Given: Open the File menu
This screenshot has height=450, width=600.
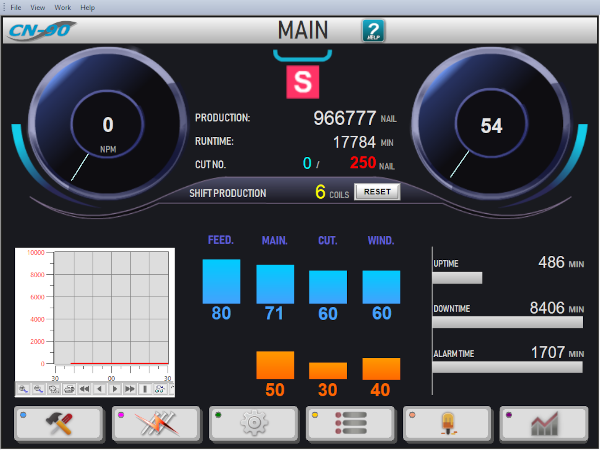Looking at the screenshot, I should point(16,8).
